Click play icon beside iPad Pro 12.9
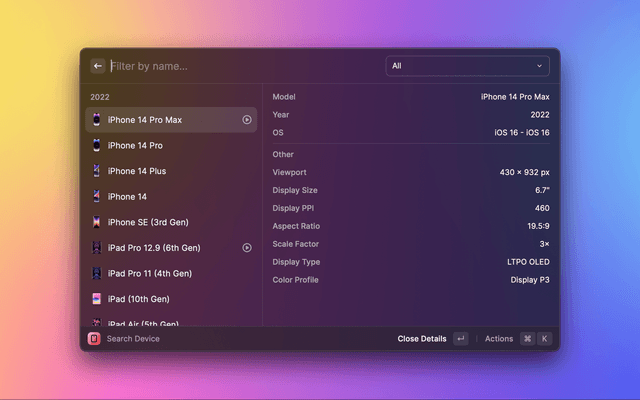Image resolution: width=640 pixels, height=400 pixels. 247,248
